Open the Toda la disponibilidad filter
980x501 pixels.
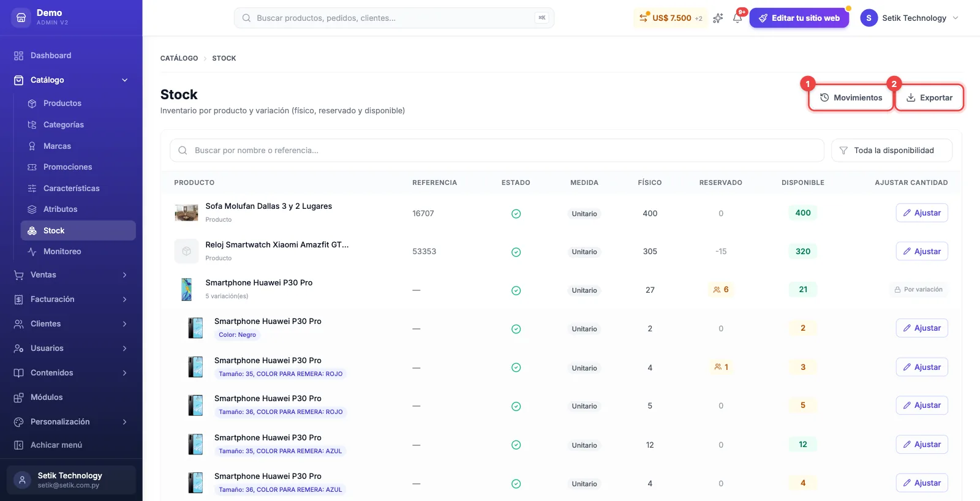pyautogui.click(x=891, y=150)
